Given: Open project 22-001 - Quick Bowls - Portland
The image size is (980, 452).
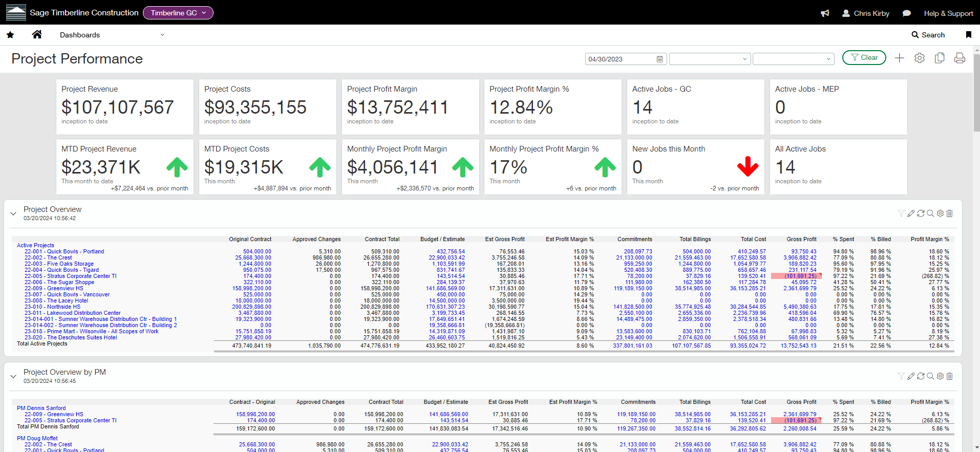Looking at the screenshot, I should click(x=64, y=251).
